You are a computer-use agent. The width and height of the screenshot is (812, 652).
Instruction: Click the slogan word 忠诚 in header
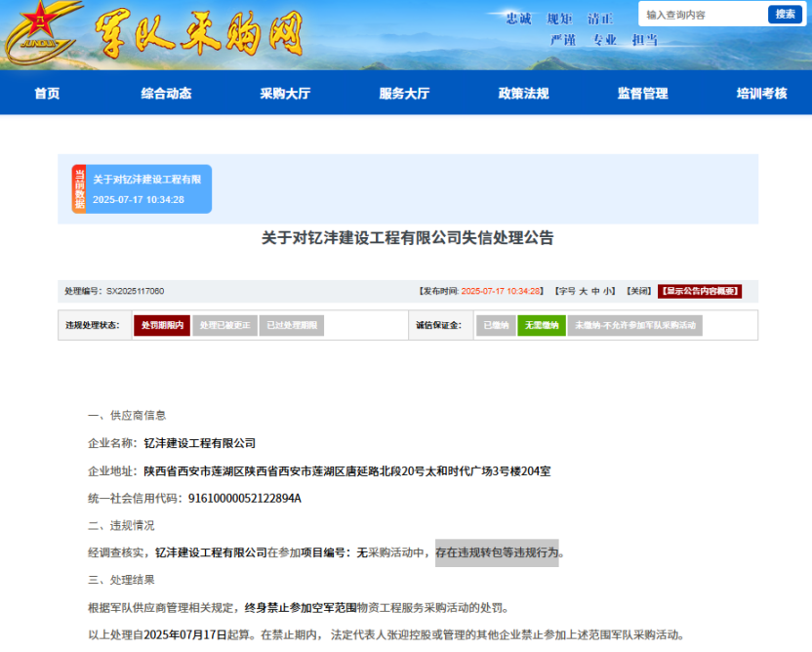[519, 20]
